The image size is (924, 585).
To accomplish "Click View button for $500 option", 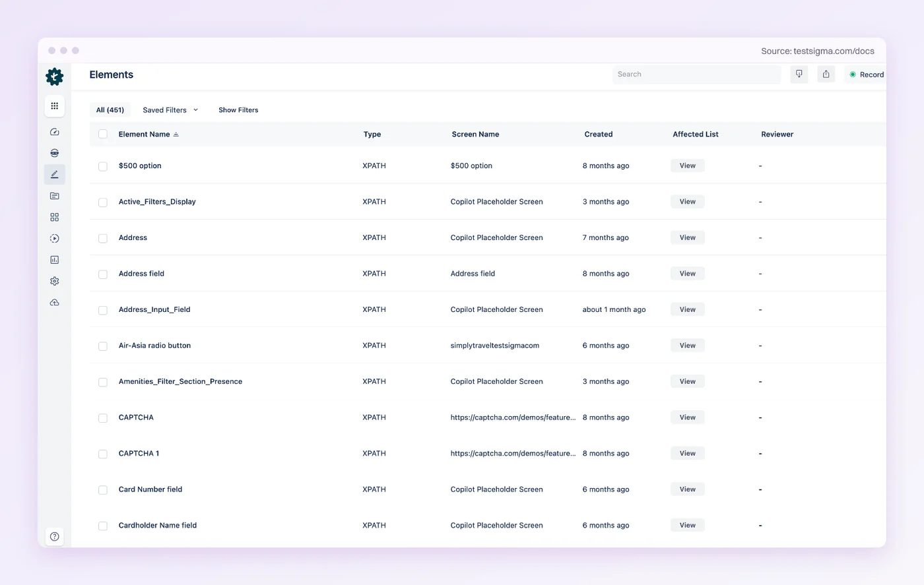I will (x=688, y=166).
